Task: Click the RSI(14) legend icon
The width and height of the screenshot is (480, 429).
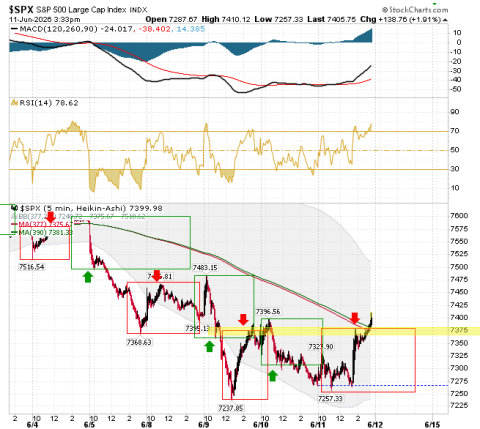Action: point(14,103)
